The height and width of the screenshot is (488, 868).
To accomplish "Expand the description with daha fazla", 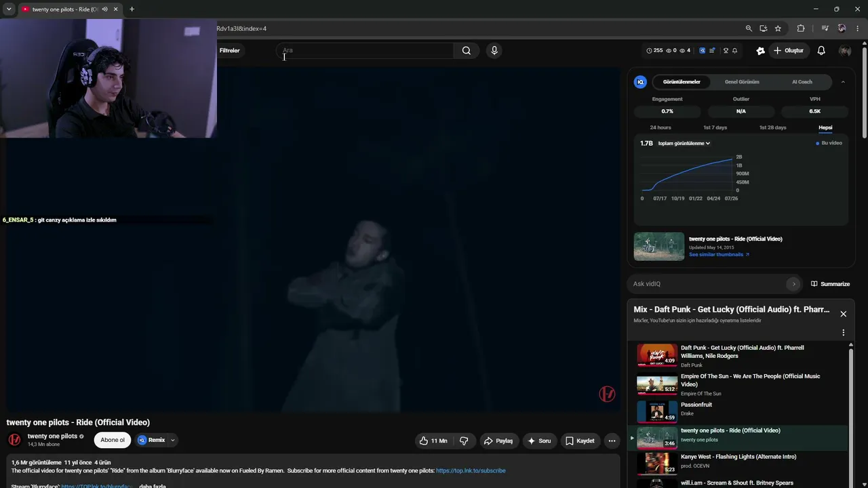I will click(153, 485).
